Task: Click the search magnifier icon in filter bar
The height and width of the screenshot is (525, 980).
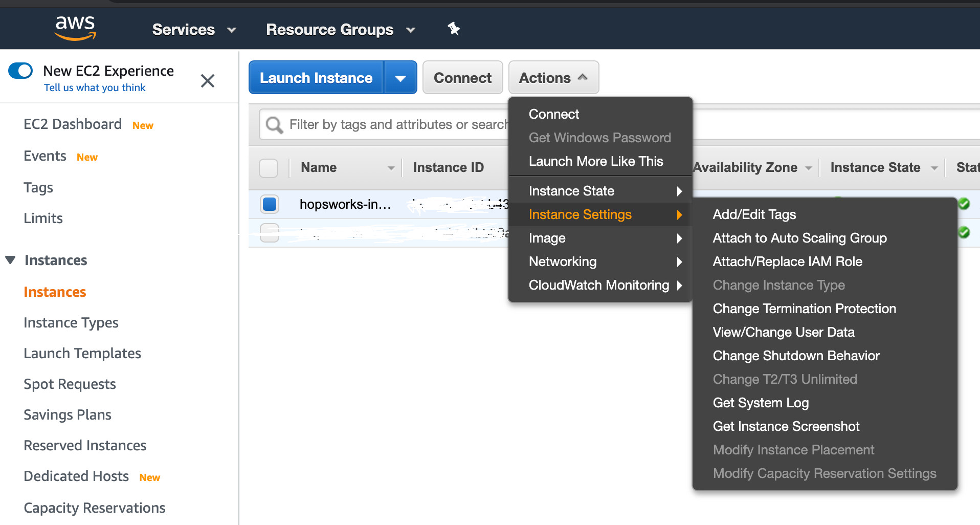Action: coord(275,124)
